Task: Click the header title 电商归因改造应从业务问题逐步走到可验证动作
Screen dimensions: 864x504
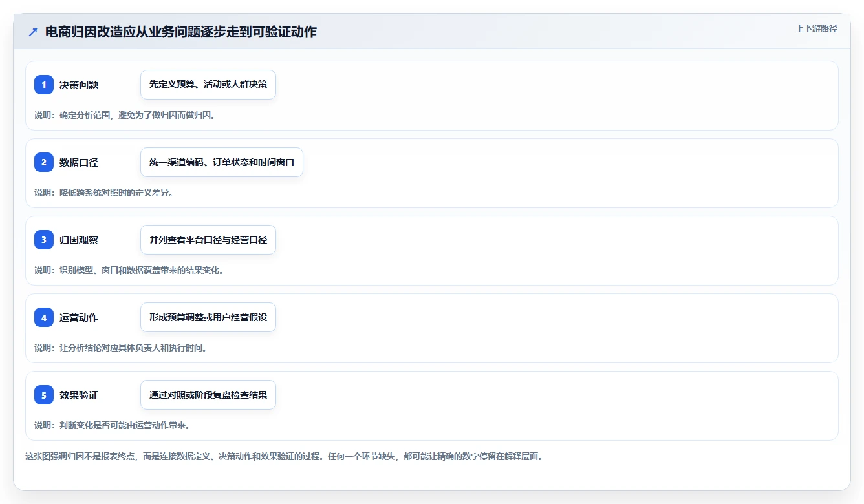Action: tap(181, 32)
